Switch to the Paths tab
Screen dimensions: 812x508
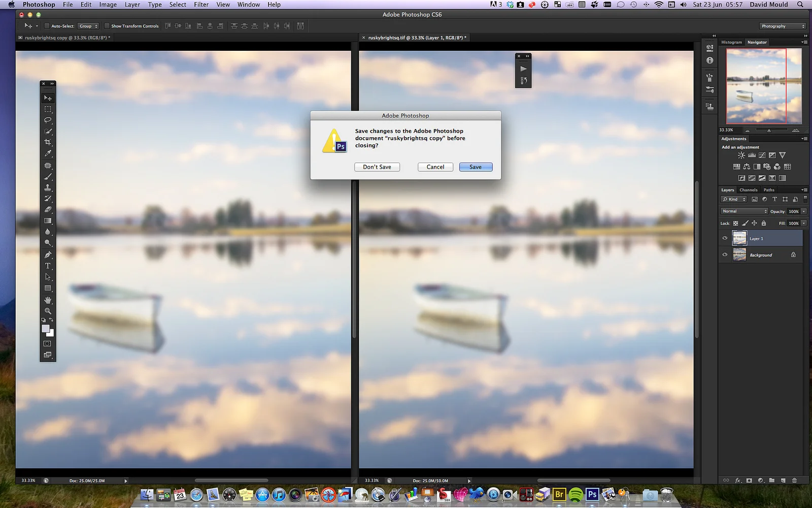pos(769,190)
